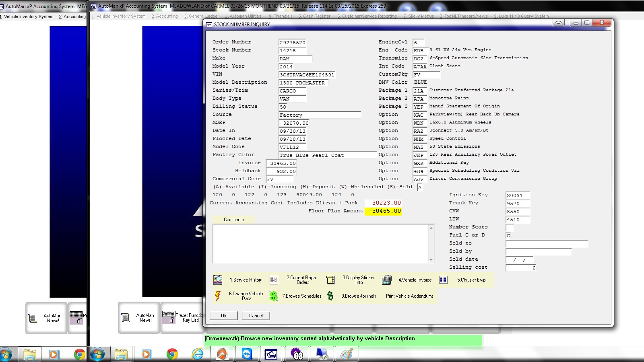Open the Vehicle Invoice viewer
Viewport: 644px width, 362px height.
(415, 280)
